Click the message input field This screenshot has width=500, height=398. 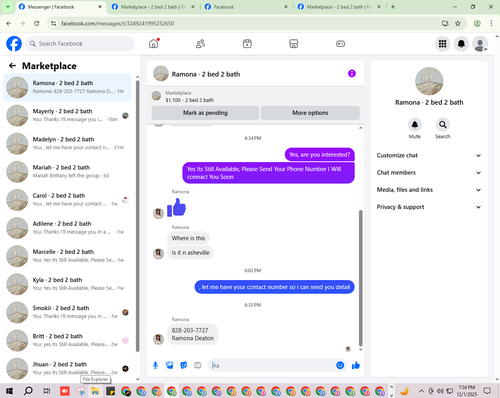pos(272,365)
